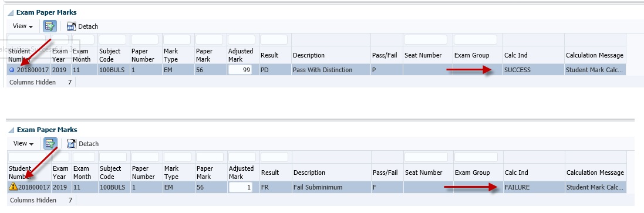
Task: Toggle Query By Example icon in upper panel
Action: [x=50, y=26]
